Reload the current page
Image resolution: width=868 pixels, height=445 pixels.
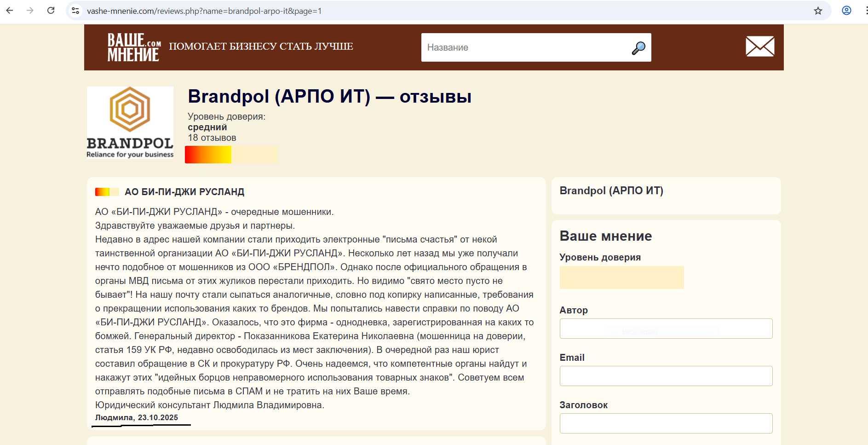point(51,11)
